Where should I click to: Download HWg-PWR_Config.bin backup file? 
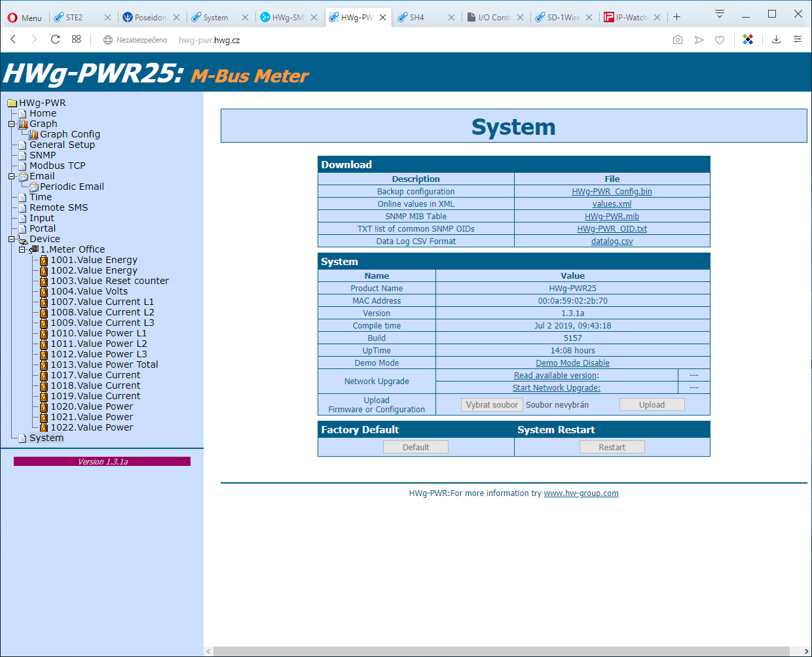coord(612,192)
